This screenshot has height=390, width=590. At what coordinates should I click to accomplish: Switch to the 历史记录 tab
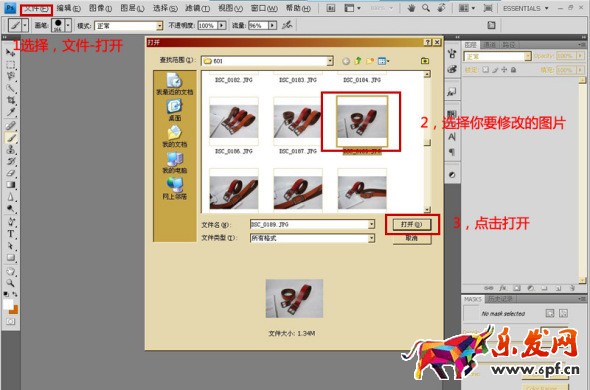point(501,299)
